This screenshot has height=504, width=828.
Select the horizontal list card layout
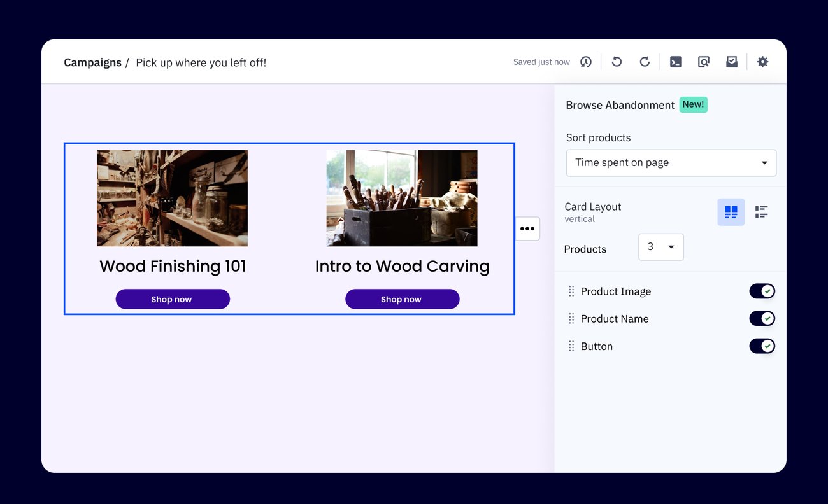pyautogui.click(x=761, y=212)
